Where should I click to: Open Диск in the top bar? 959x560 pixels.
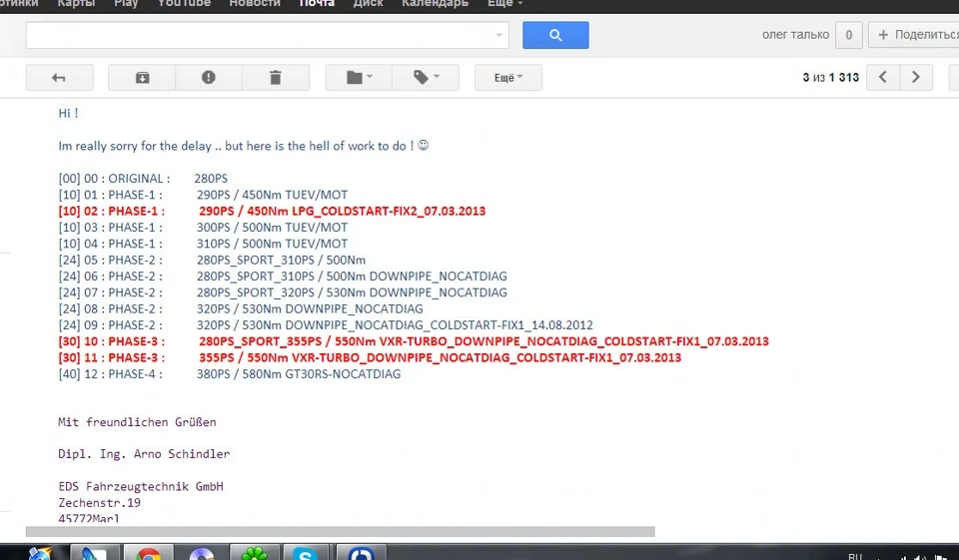pyautogui.click(x=369, y=4)
